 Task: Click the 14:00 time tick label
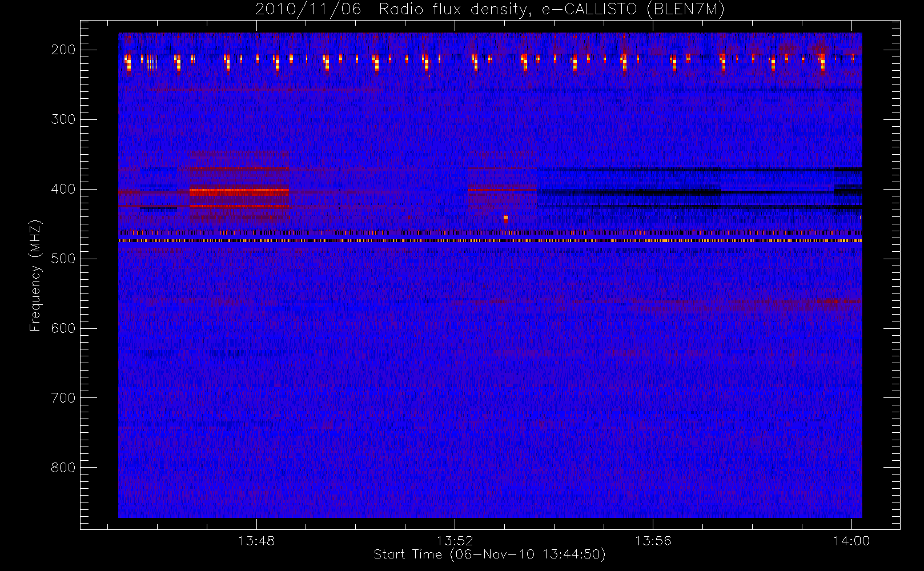click(851, 541)
